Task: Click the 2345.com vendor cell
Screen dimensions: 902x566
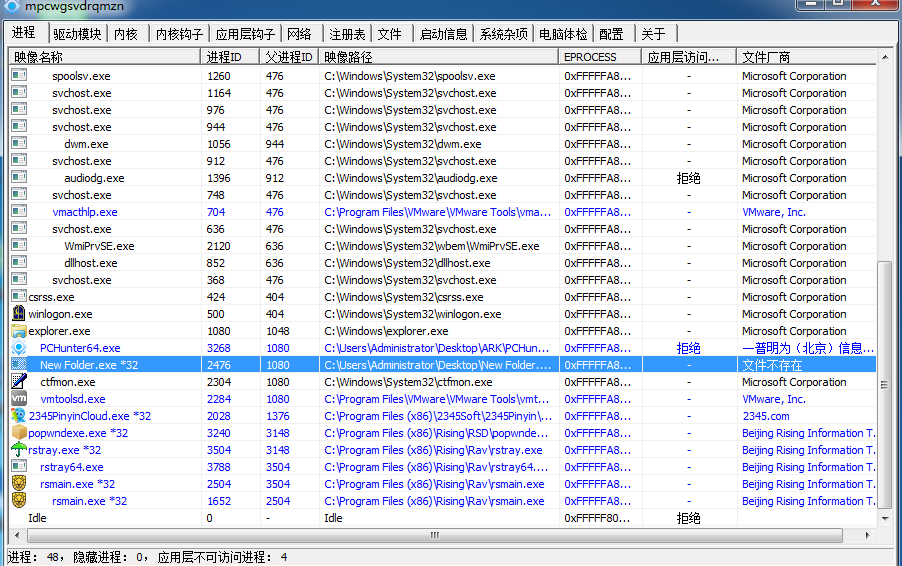Action: (x=766, y=416)
